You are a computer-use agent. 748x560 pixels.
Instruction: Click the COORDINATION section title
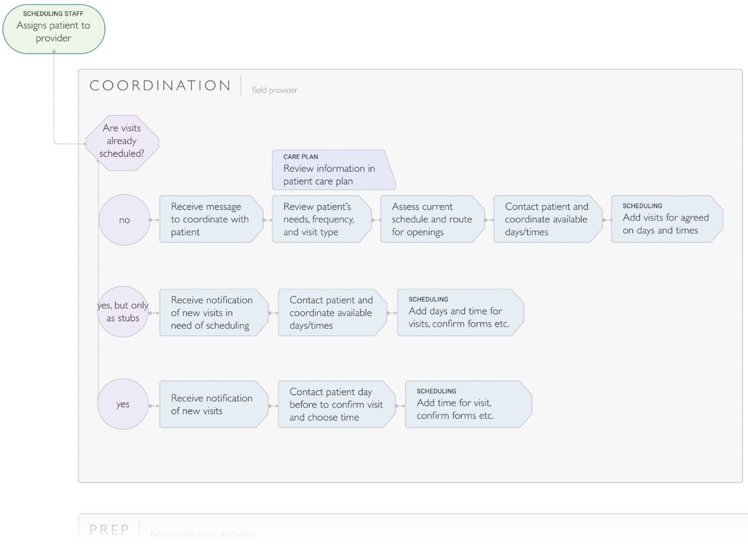(160, 85)
